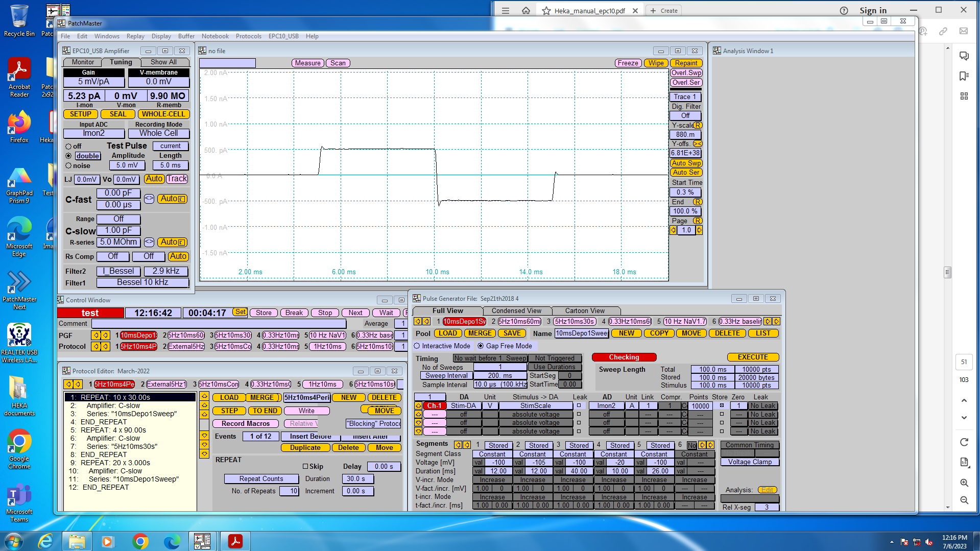Image resolution: width=980 pixels, height=551 pixels.
Task: Click the Comment input field in Control Window
Action: click(x=219, y=324)
